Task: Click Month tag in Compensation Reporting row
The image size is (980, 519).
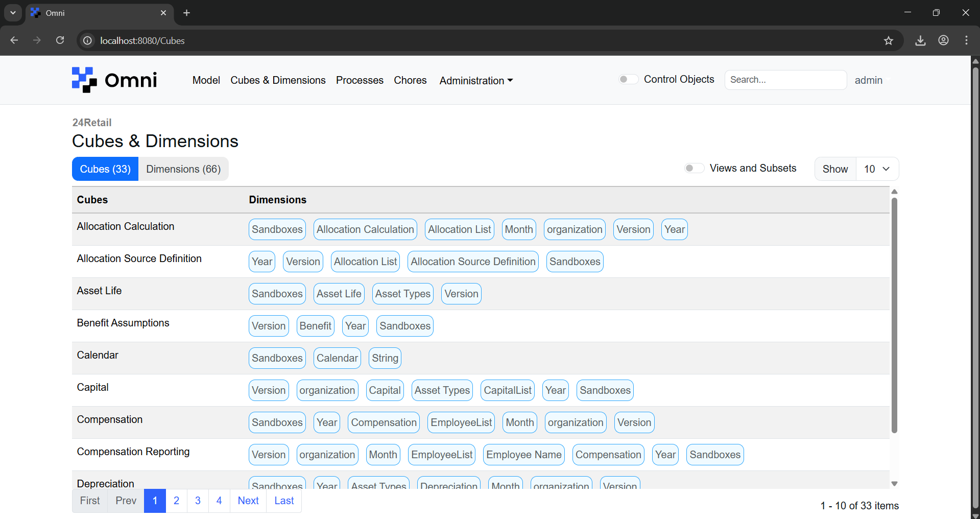Action: (383, 455)
